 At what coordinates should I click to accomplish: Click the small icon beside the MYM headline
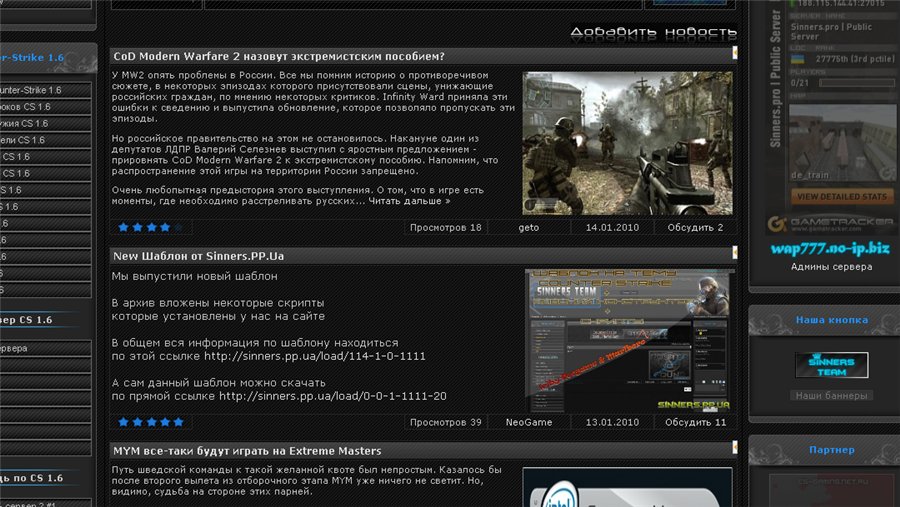click(735, 447)
